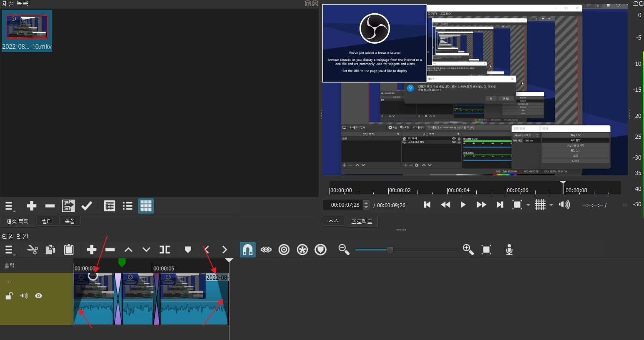
Task: Select the first purple transition between clips
Action: pyautogui.click(x=118, y=299)
